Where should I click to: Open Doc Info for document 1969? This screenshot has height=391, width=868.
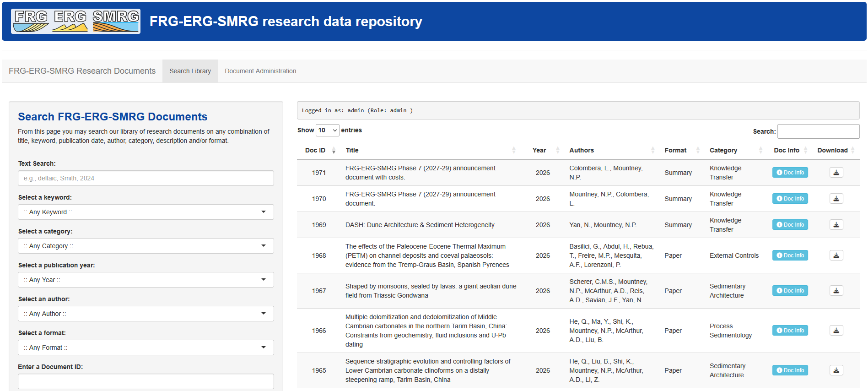click(790, 225)
